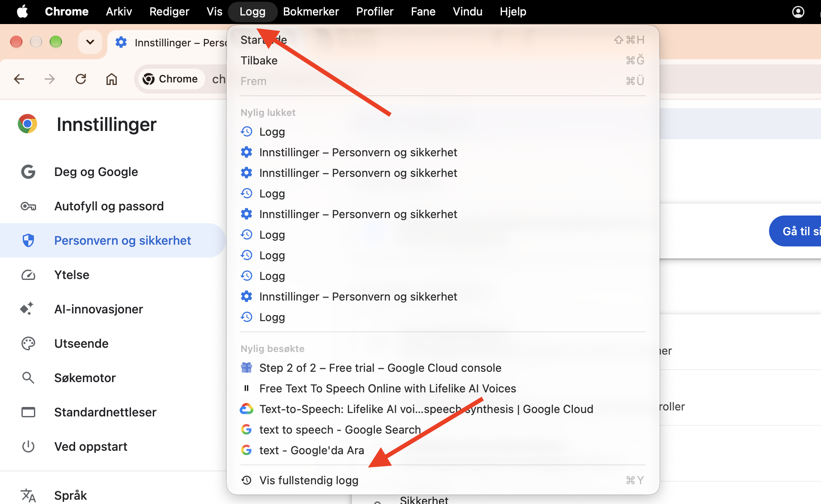Open the Profiler menu
This screenshot has height=504, width=821.
point(375,12)
